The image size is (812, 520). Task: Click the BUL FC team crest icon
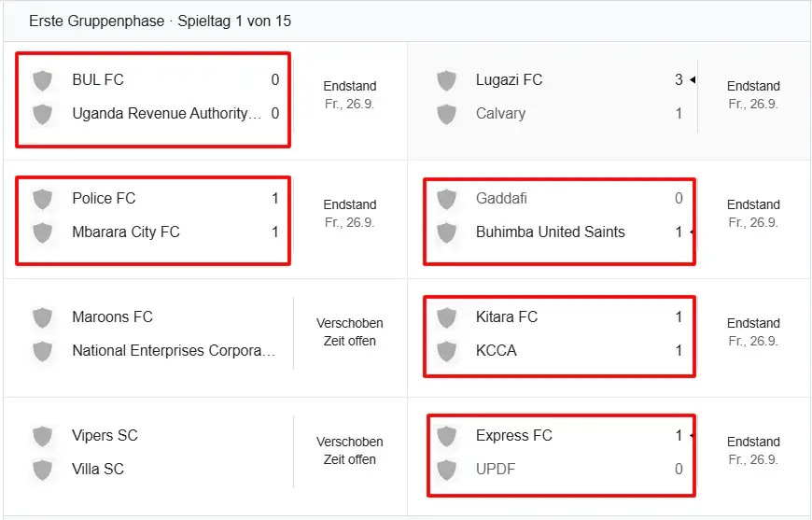tap(42, 80)
